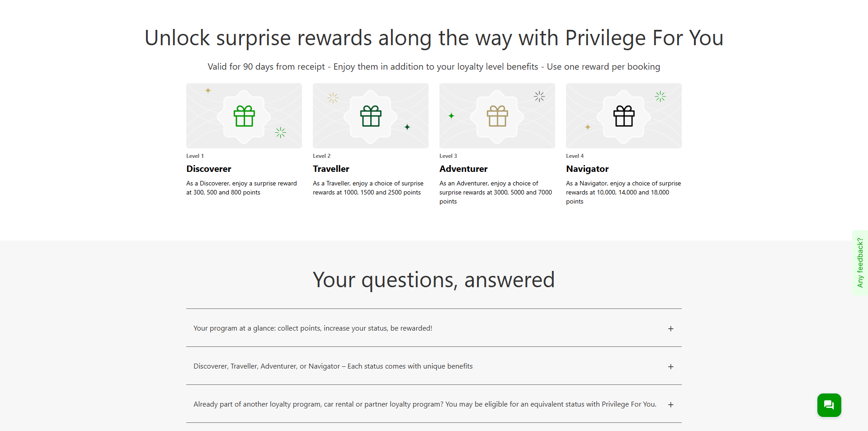Image resolution: width=868 pixels, height=431 pixels.
Task: Click the Traveller level heading
Action: [x=331, y=169]
